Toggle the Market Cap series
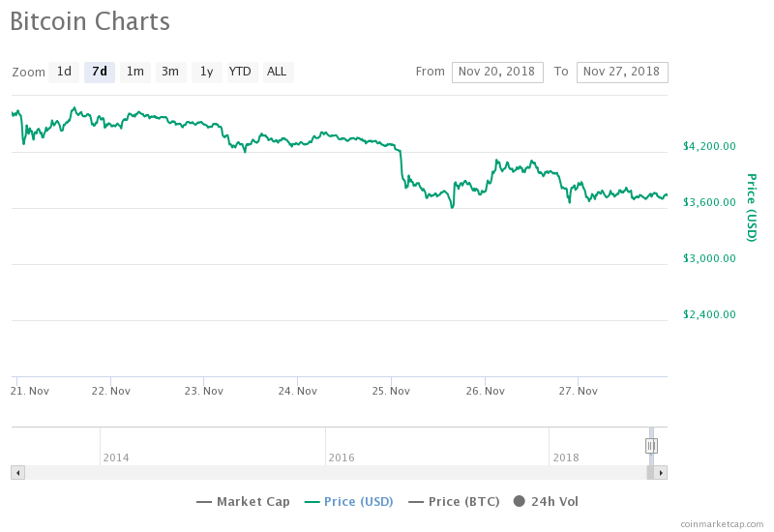Viewport: 774px width, 532px height. pos(243,501)
